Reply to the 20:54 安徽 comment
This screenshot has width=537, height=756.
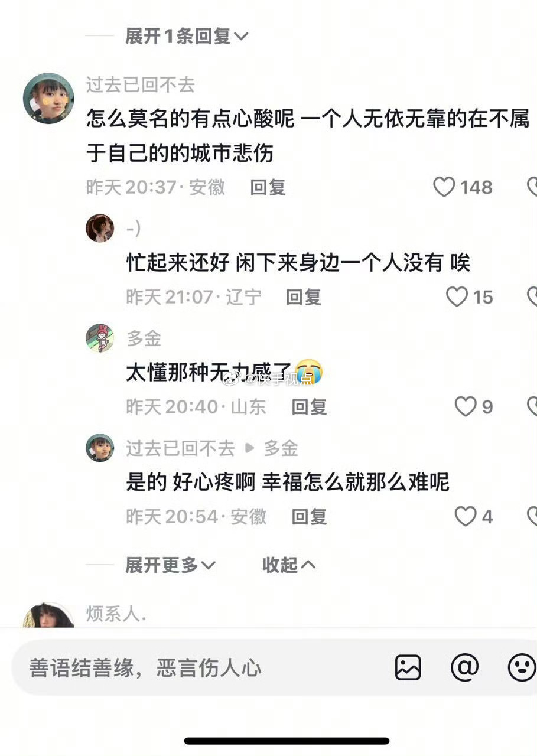(310, 516)
